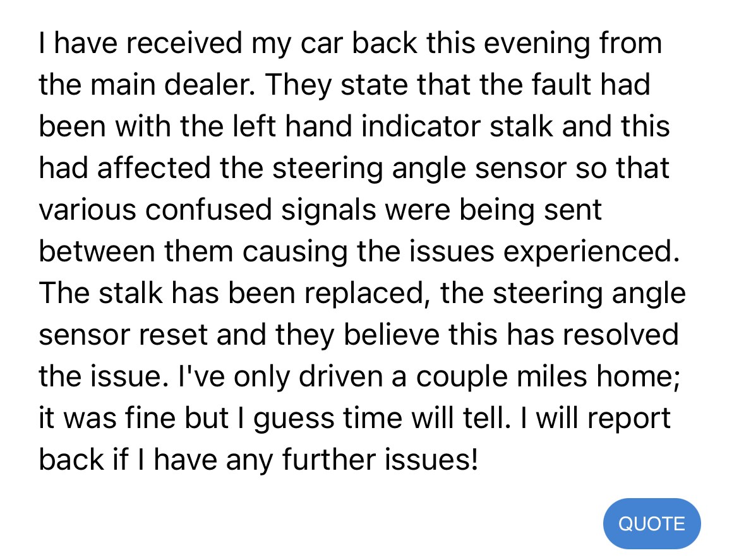739x560 pixels.
Task: Click the blue QUOTE button
Action: pyautogui.click(x=652, y=523)
